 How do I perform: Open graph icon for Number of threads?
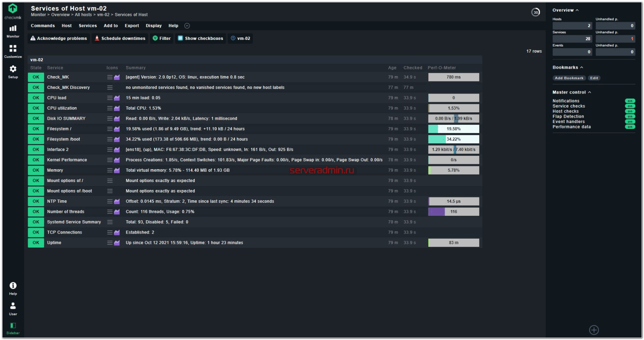click(x=117, y=212)
